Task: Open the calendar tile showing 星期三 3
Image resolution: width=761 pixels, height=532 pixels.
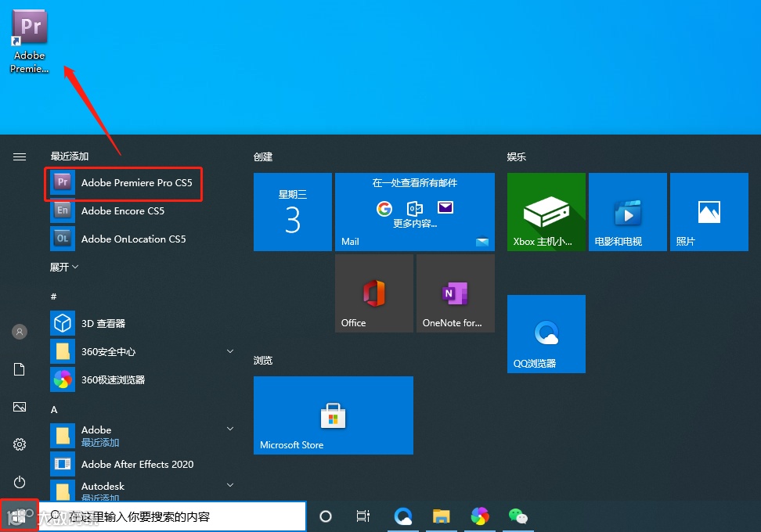Action: [x=293, y=212]
